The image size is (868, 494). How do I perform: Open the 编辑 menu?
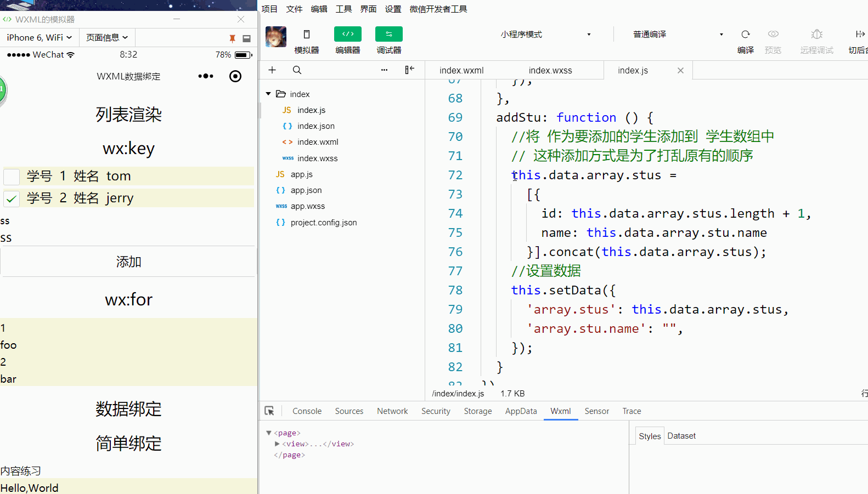(319, 9)
